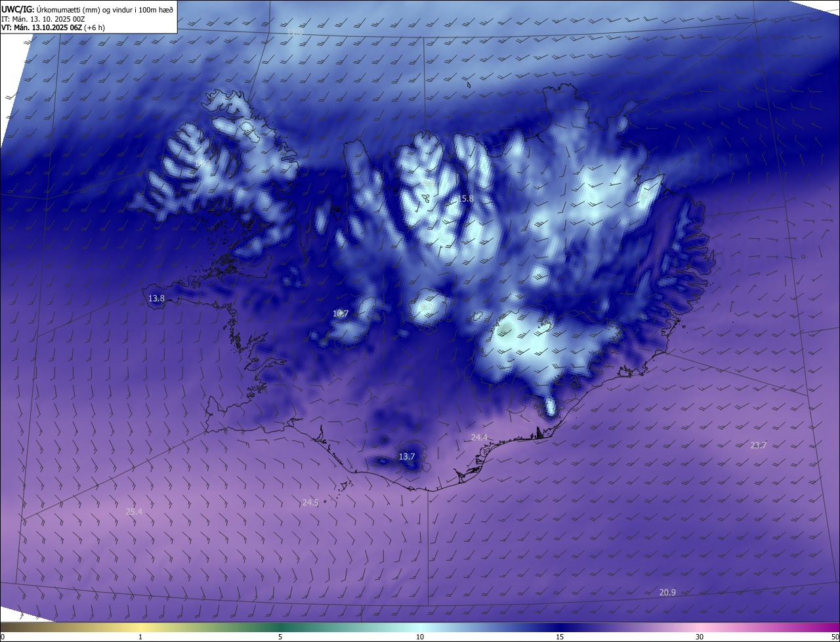Click the title 'UWC/IG: Úrkomumætti (mm) og vindur í 100m hæð'
Viewport: 840px width, 642px height.
tap(87, 9)
